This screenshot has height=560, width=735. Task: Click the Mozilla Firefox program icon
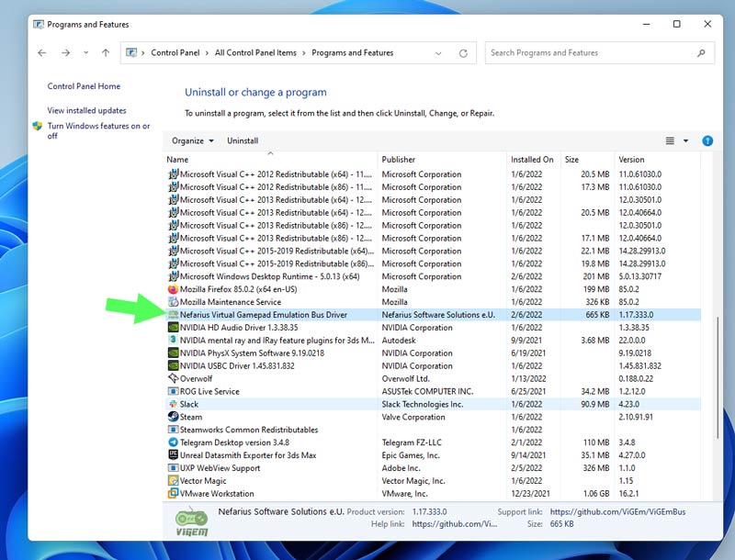[173, 289]
